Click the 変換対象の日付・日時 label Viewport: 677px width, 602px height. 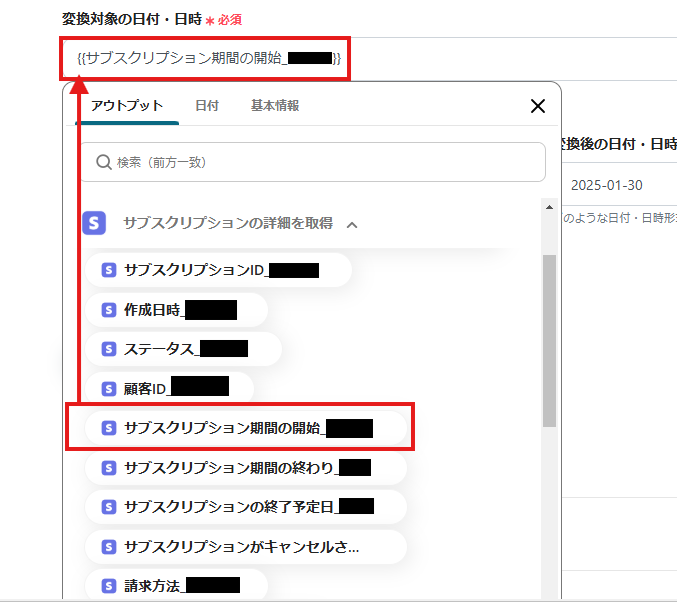click(132, 19)
